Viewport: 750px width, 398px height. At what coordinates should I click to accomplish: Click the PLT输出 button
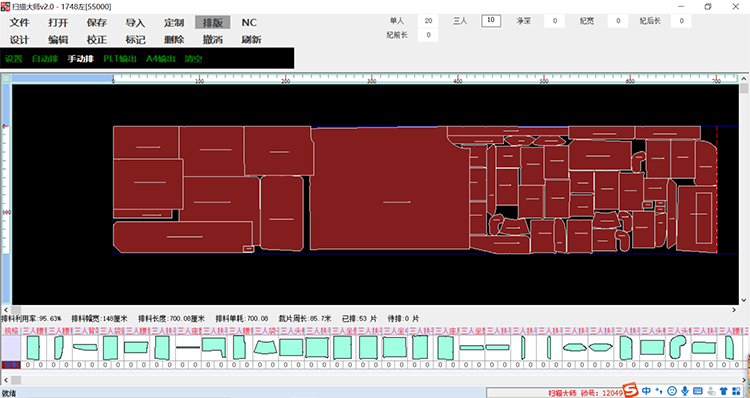(120, 59)
